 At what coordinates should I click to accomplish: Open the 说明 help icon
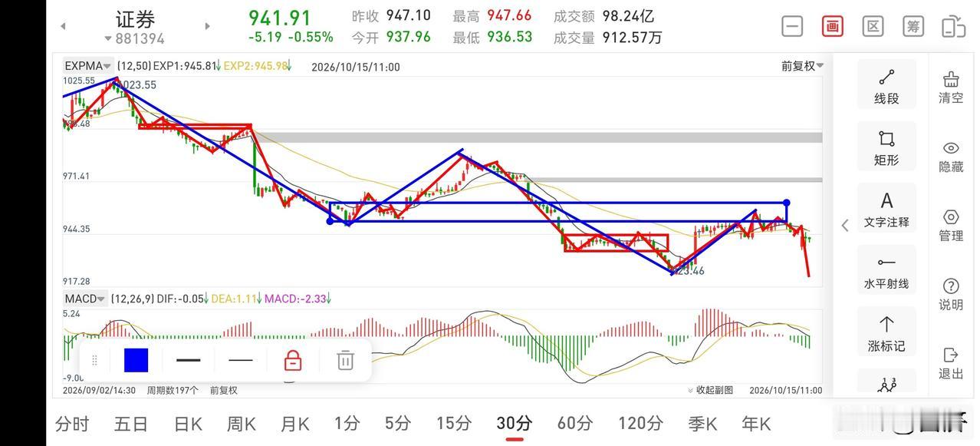coord(951,295)
